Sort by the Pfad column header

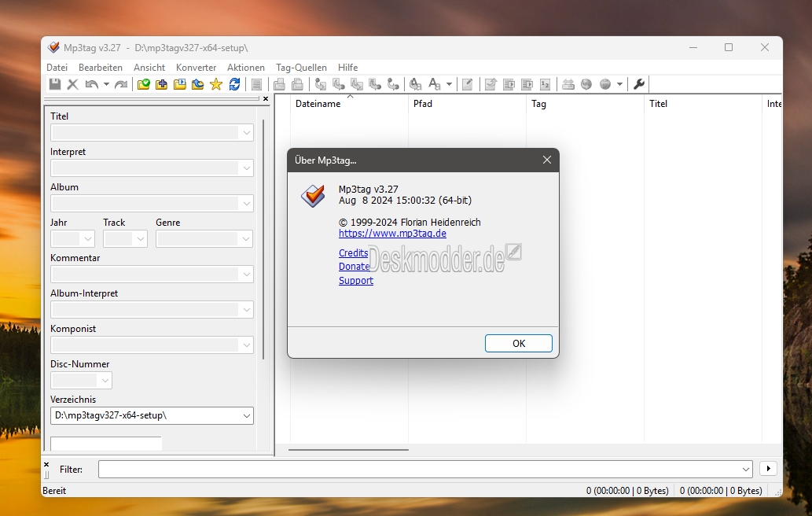(x=467, y=104)
